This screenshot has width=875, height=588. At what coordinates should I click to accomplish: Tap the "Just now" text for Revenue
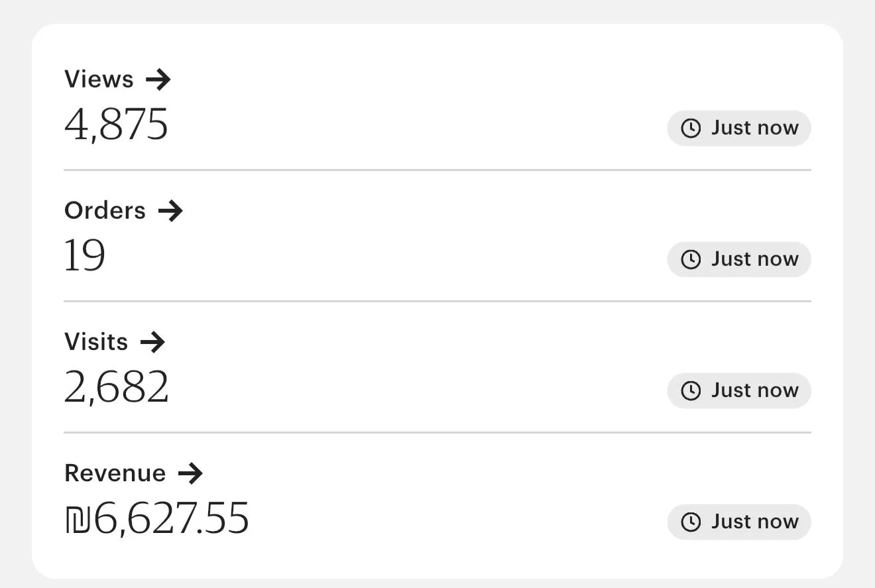pyautogui.click(x=755, y=522)
